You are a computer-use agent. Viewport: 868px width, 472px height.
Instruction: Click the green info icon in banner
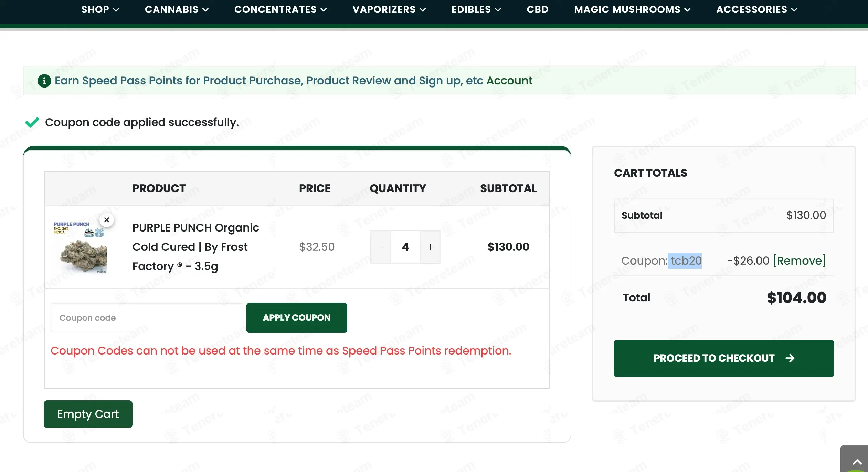tap(44, 81)
